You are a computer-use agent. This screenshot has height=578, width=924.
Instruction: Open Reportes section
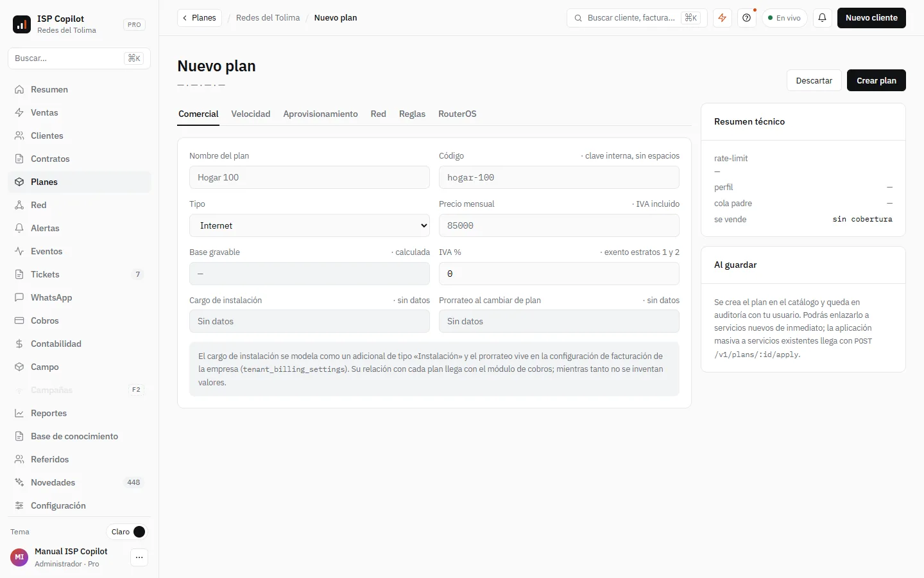tap(79, 413)
